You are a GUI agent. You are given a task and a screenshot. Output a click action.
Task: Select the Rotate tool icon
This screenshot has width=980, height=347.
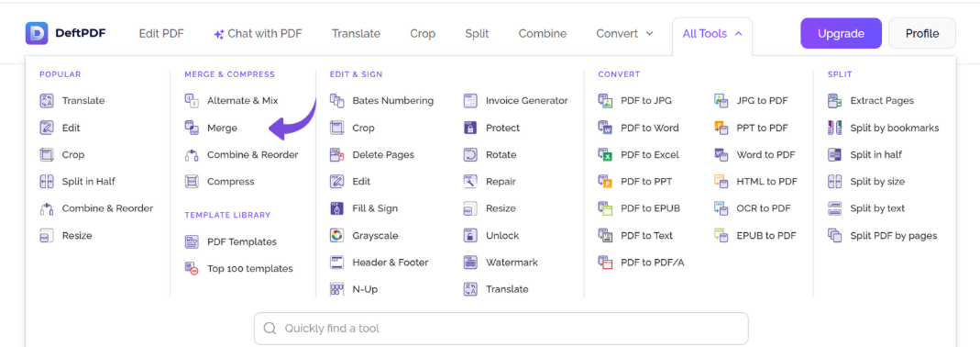(470, 155)
